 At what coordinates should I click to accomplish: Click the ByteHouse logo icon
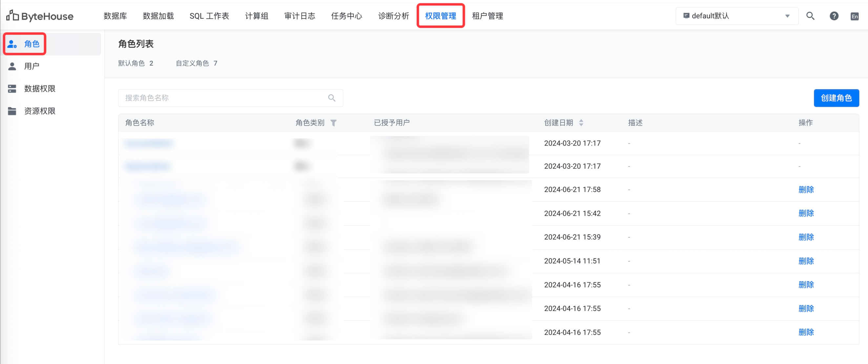click(x=12, y=15)
